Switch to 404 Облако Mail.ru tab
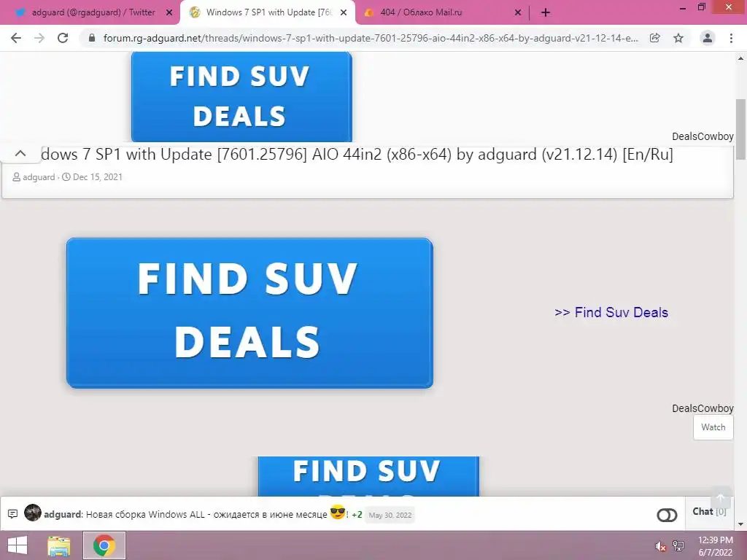 (436, 12)
